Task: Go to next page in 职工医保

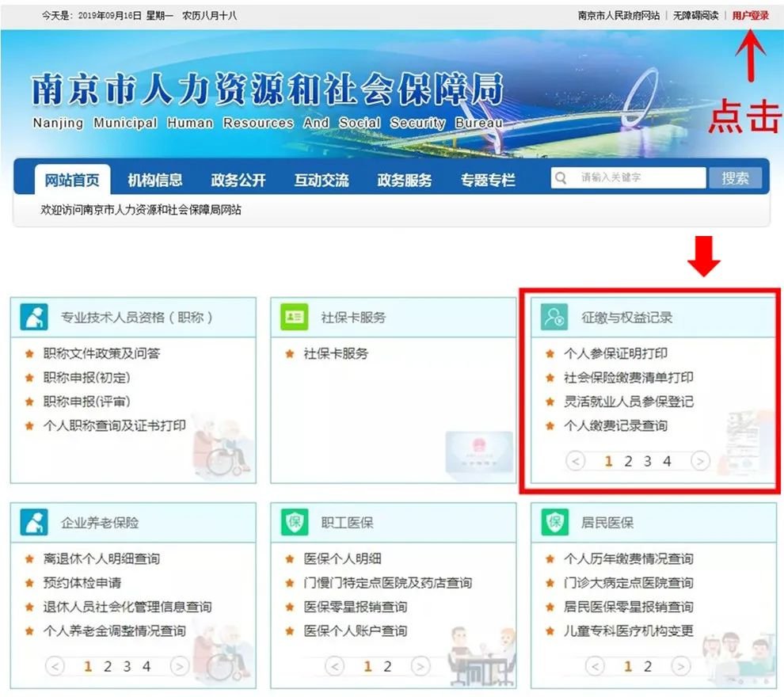Action: point(421,665)
